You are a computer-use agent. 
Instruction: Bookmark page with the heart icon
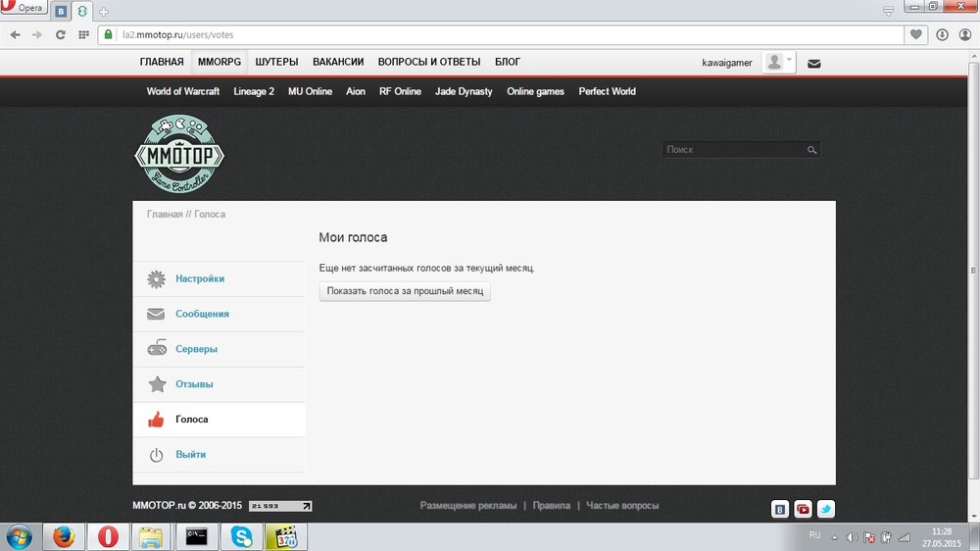(x=916, y=34)
